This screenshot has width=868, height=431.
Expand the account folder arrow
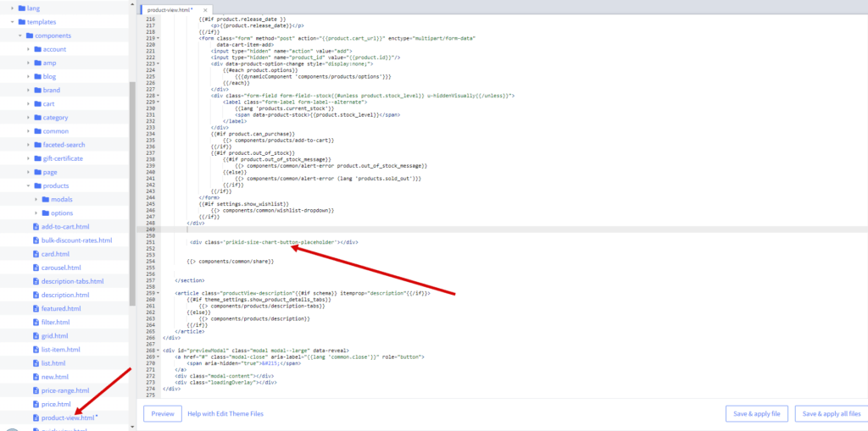point(28,49)
